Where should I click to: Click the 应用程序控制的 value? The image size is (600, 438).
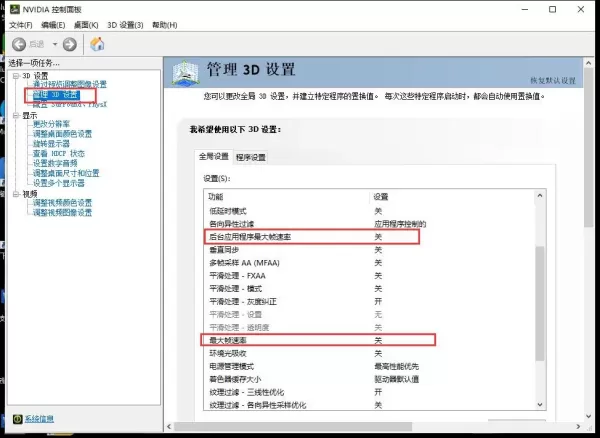(400, 224)
